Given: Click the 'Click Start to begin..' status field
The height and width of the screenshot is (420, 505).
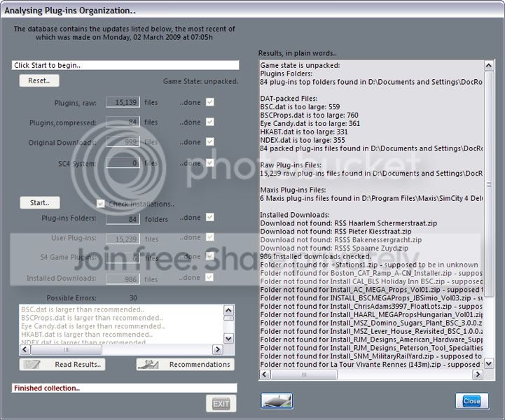Looking at the screenshot, I should [x=125, y=65].
